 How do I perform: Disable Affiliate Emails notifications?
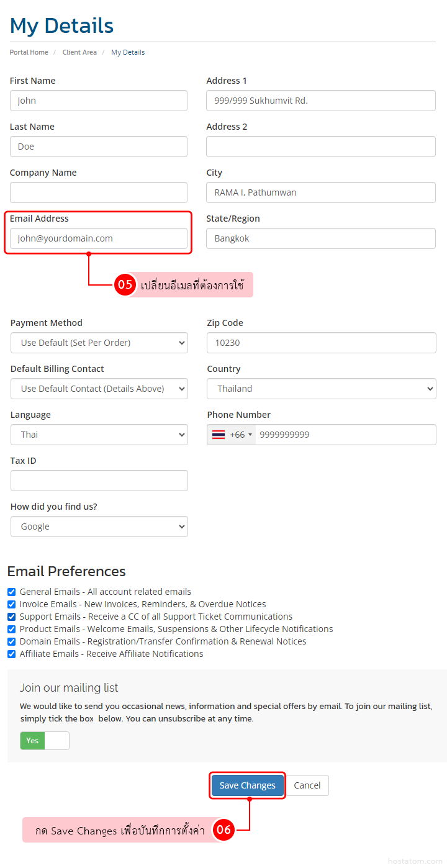11,654
